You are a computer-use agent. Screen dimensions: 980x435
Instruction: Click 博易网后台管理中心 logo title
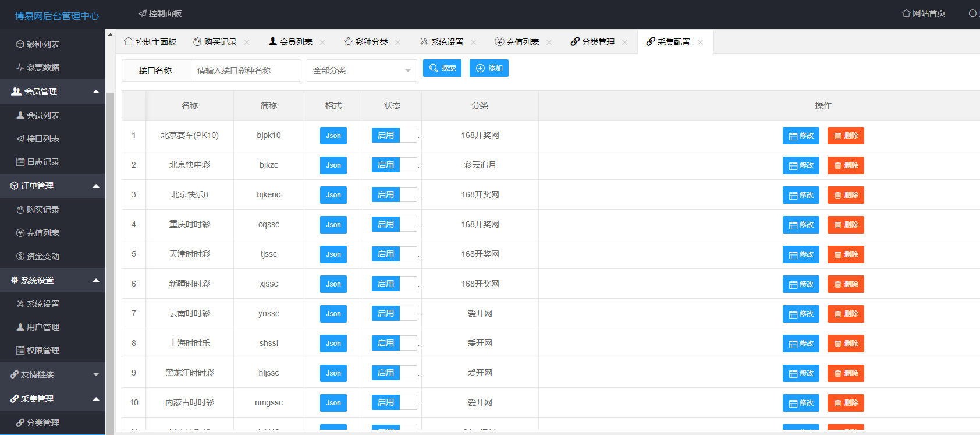56,16
